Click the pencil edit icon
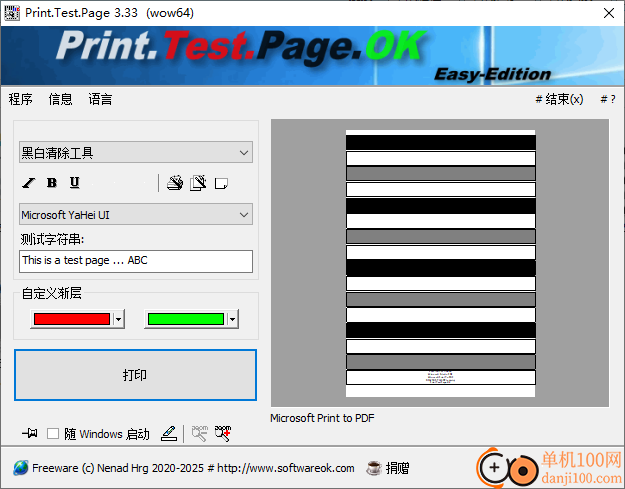 169,433
